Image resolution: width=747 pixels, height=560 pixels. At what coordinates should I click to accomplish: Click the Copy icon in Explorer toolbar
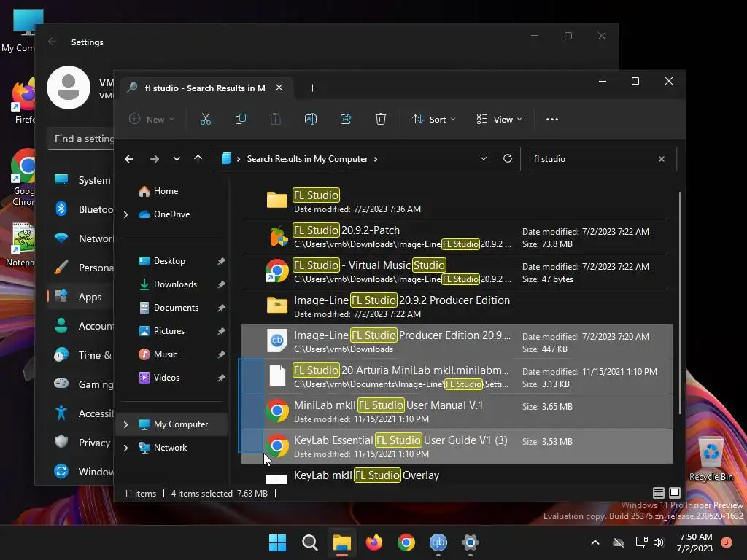[x=241, y=119]
